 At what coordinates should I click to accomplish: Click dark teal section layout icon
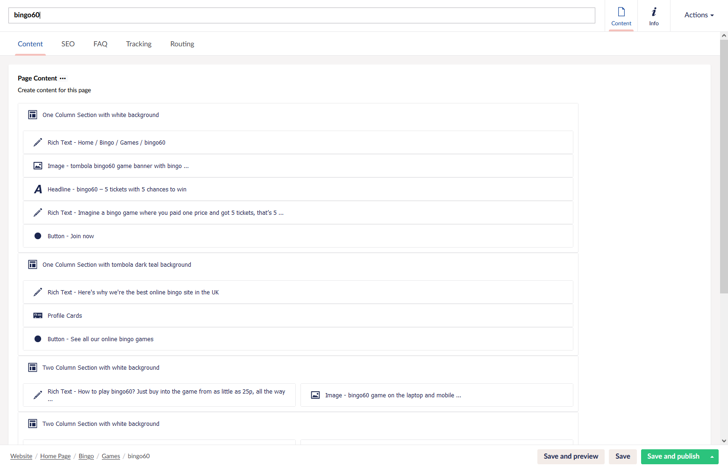pos(32,265)
